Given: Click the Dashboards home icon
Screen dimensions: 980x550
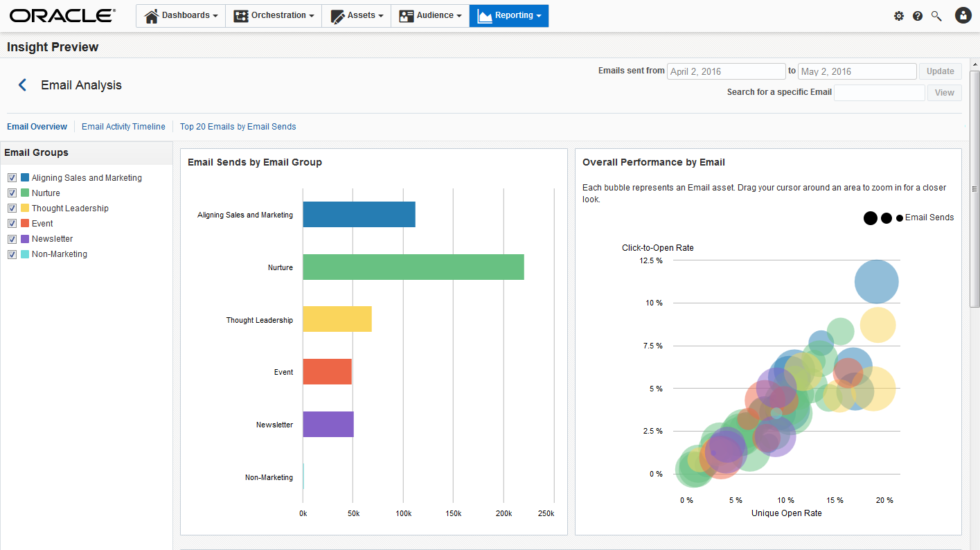Looking at the screenshot, I should click(151, 16).
